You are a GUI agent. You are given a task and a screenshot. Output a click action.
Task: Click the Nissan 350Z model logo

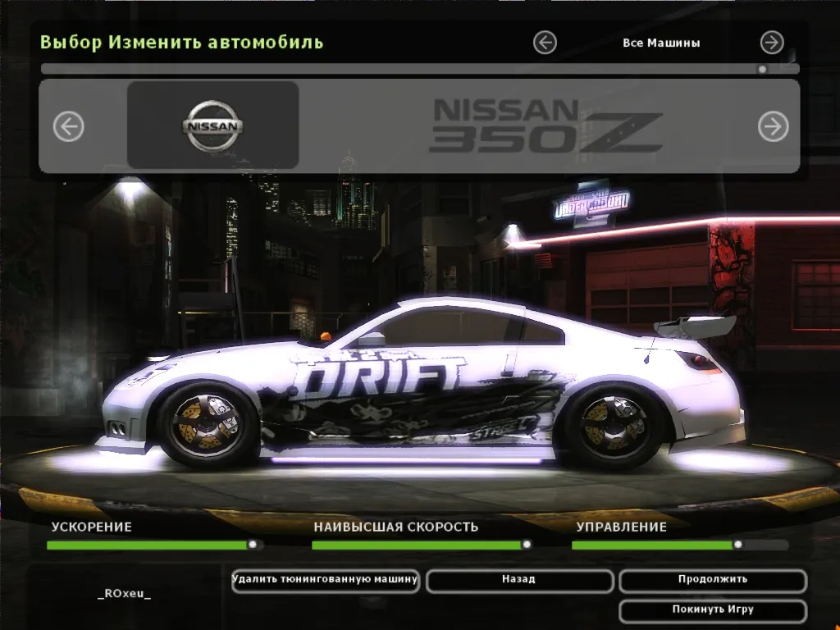pyautogui.click(x=546, y=126)
